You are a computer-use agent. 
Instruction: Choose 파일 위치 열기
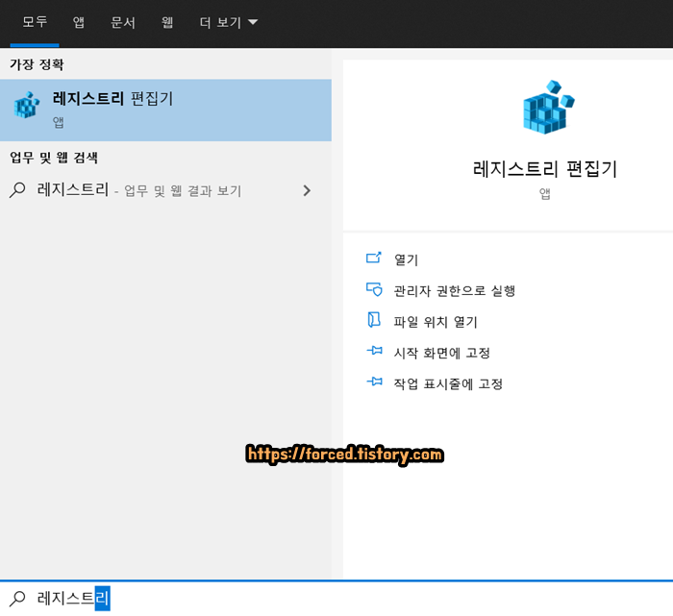[436, 322]
